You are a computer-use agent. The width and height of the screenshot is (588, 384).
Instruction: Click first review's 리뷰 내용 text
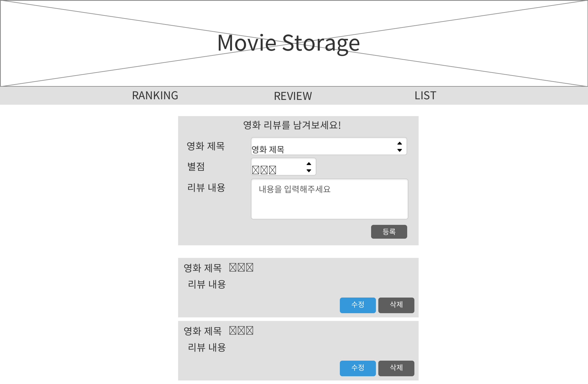207,284
